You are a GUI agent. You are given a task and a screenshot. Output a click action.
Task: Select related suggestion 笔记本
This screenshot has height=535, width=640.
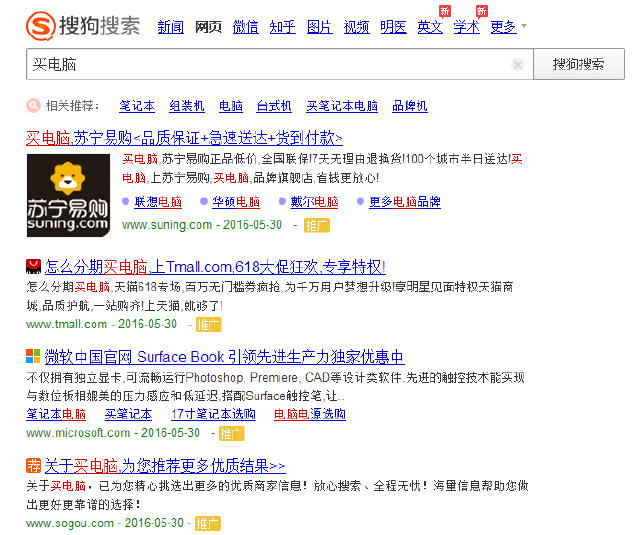tap(137, 106)
